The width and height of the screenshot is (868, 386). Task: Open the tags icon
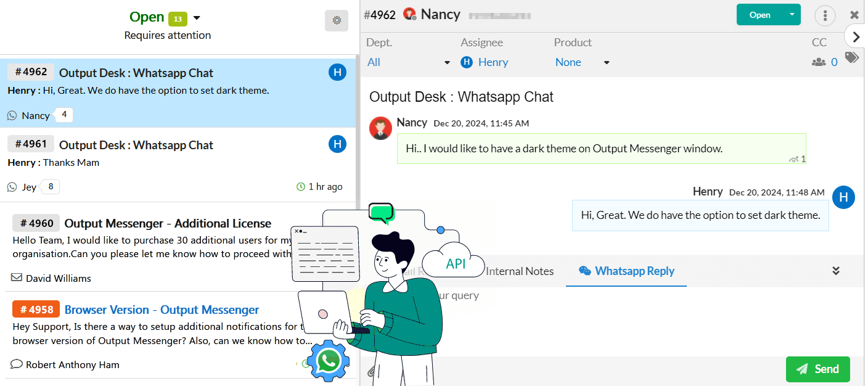(x=852, y=58)
